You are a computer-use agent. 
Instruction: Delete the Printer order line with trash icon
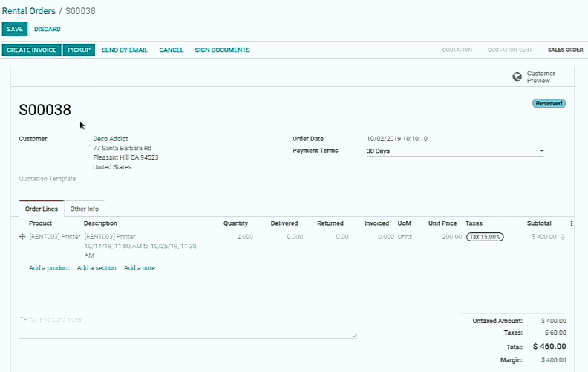click(563, 237)
